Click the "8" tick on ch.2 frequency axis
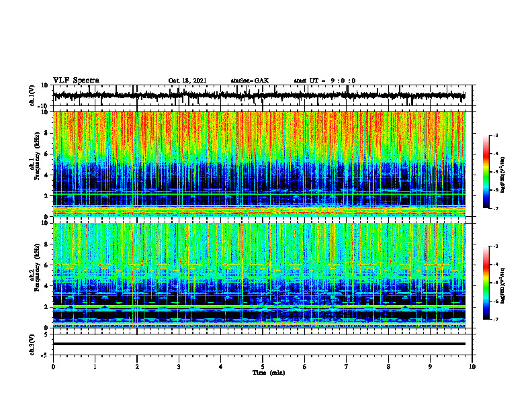Image resolution: width=532 pixels, height=411 pixels. point(47,244)
